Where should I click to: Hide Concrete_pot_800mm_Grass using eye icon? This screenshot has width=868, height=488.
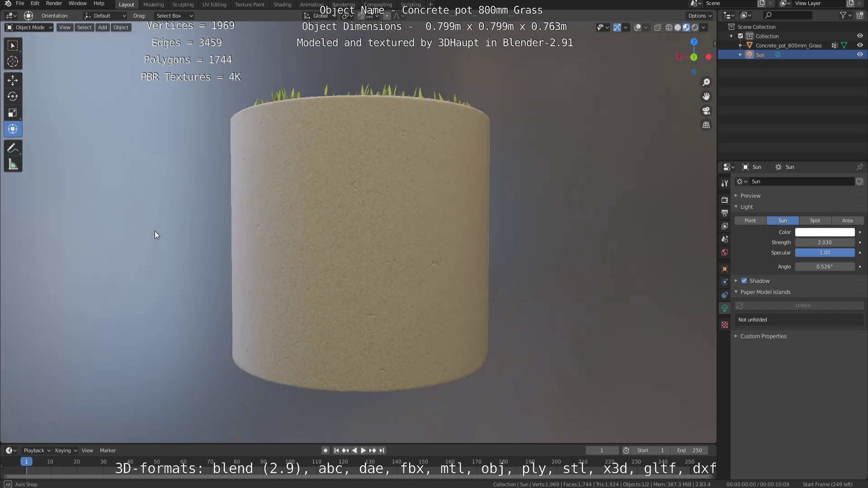point(859,45)
